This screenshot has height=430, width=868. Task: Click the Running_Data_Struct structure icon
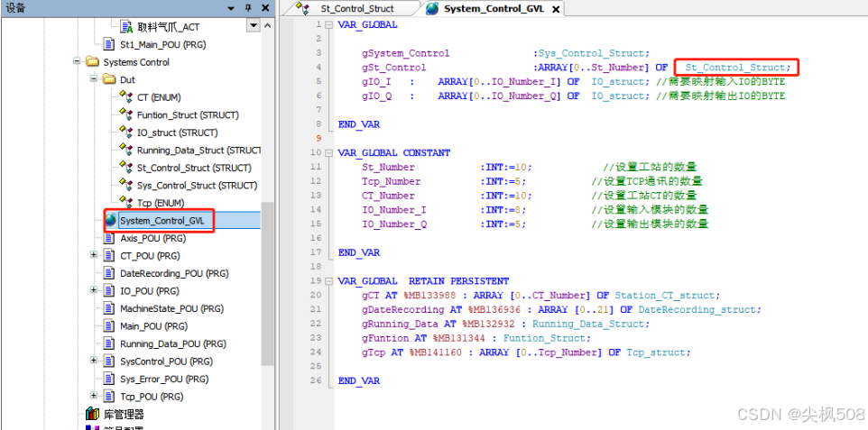click(126, 150)
